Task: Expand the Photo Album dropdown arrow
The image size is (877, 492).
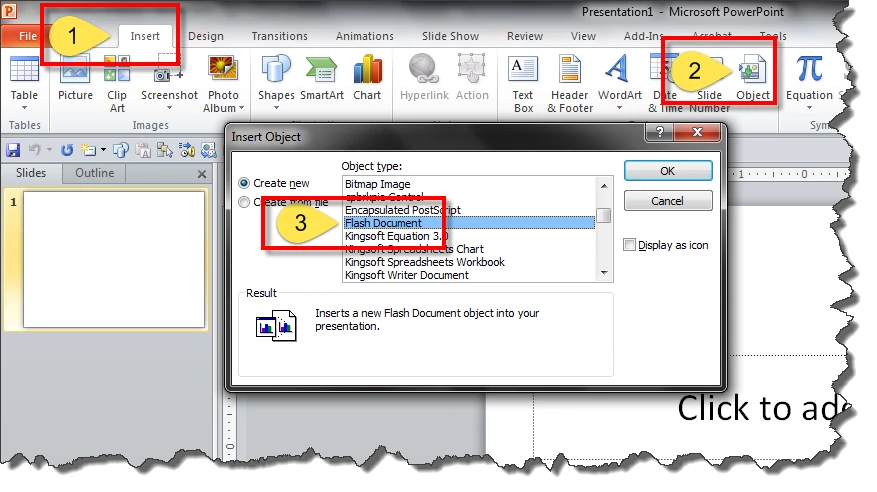Action: coord(242,108)
